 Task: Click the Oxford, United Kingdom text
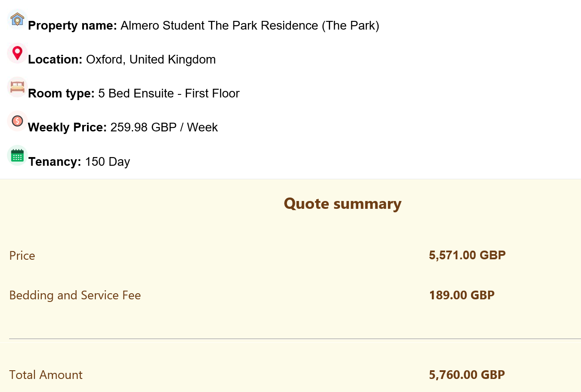151,60
